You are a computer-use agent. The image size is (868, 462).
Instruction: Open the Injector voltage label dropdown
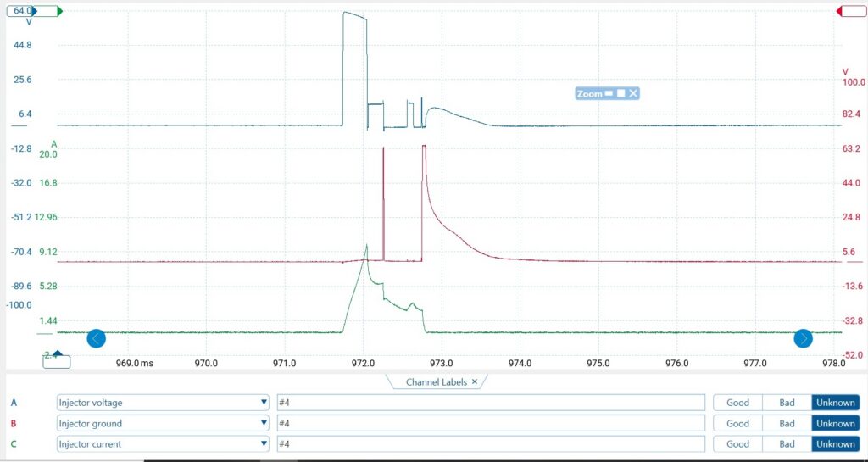pos(264,403)
